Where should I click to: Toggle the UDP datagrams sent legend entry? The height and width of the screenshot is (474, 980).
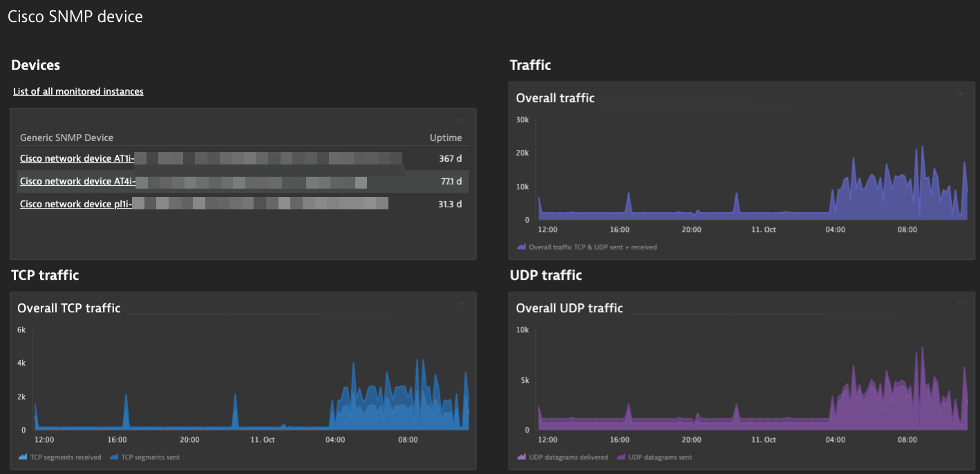[x=654, y=457]
